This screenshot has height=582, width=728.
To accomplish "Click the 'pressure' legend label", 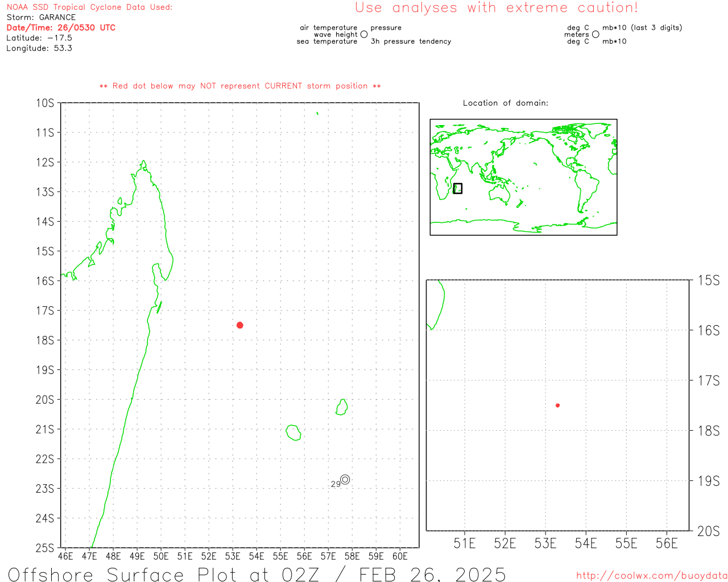I will (386, 27).
